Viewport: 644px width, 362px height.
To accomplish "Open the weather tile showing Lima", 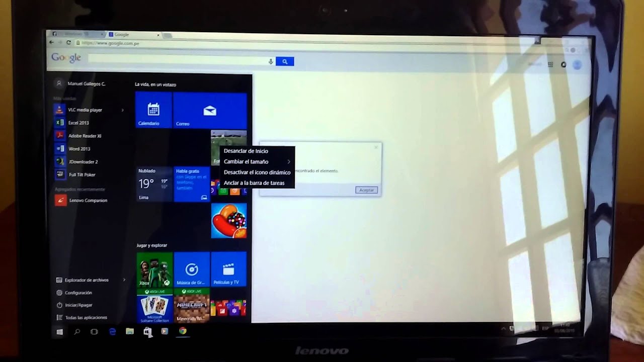I will pyautogui.click(x=154, y=184).
